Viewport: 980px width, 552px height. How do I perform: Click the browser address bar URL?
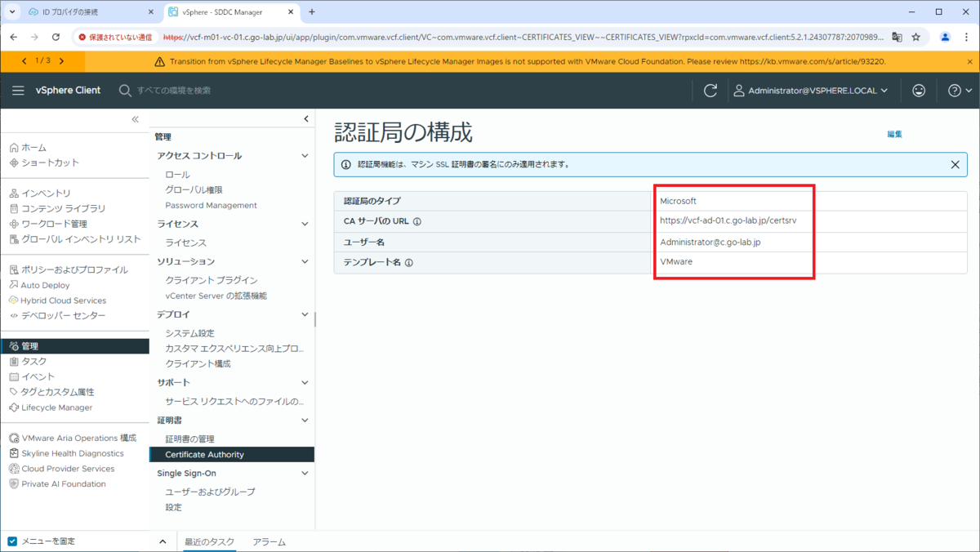pos(523,37)
